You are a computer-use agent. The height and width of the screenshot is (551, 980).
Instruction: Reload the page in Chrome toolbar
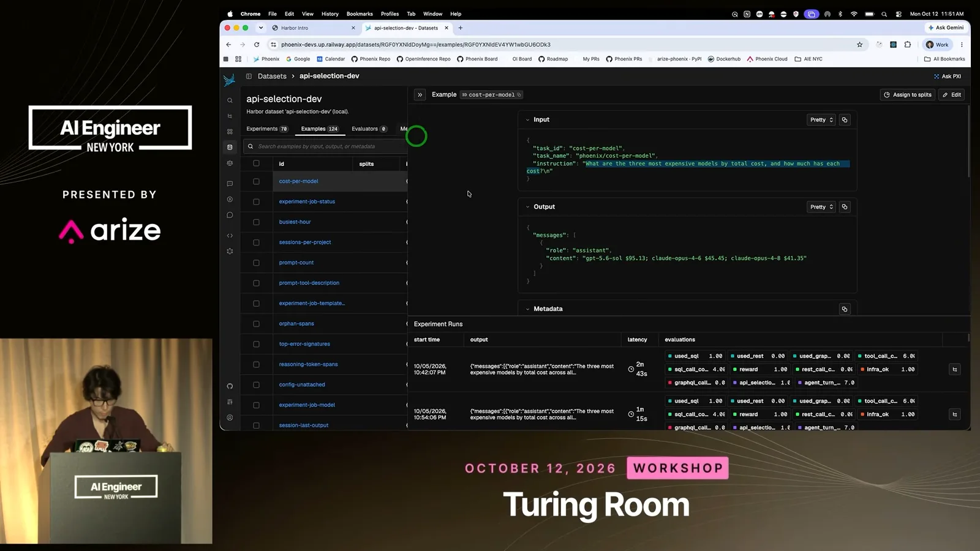(x=257, y=45)
